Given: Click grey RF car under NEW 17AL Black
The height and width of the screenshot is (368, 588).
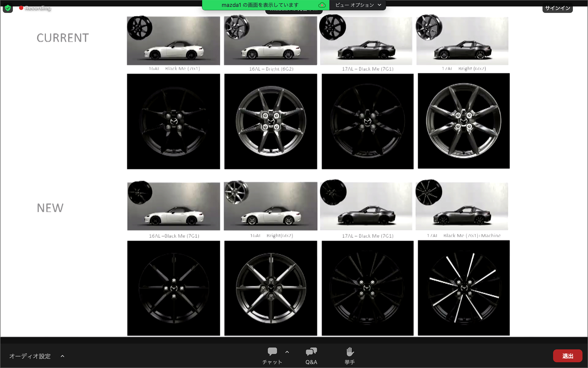Looking at the screenshot, I should coord(366,216).
